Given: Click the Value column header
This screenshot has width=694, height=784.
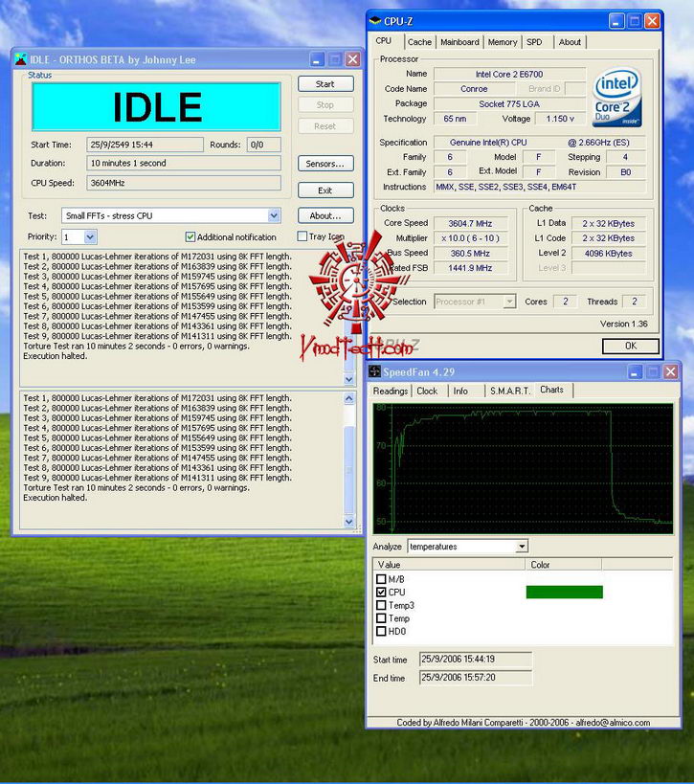Looking at the screenshot, I should [450, 565].
